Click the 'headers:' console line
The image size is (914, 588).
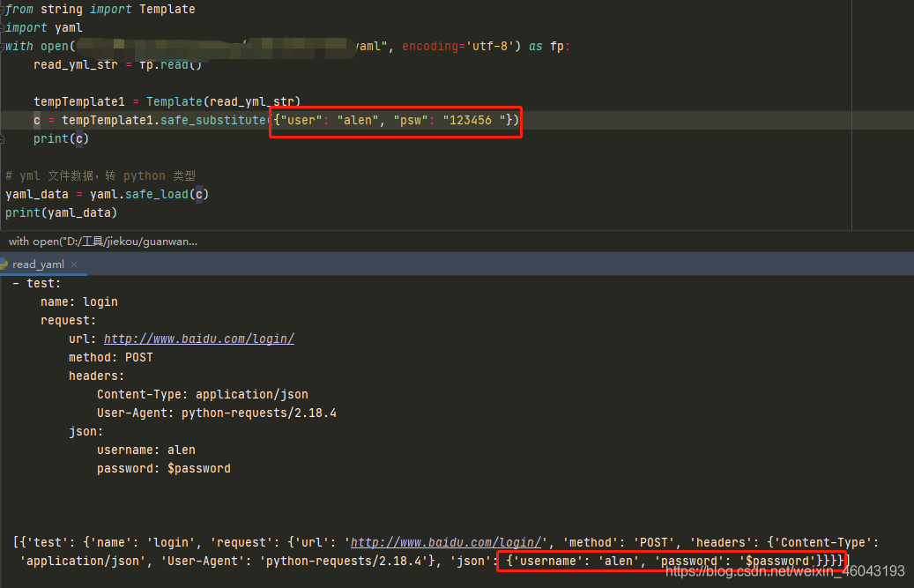coord(96,376)
